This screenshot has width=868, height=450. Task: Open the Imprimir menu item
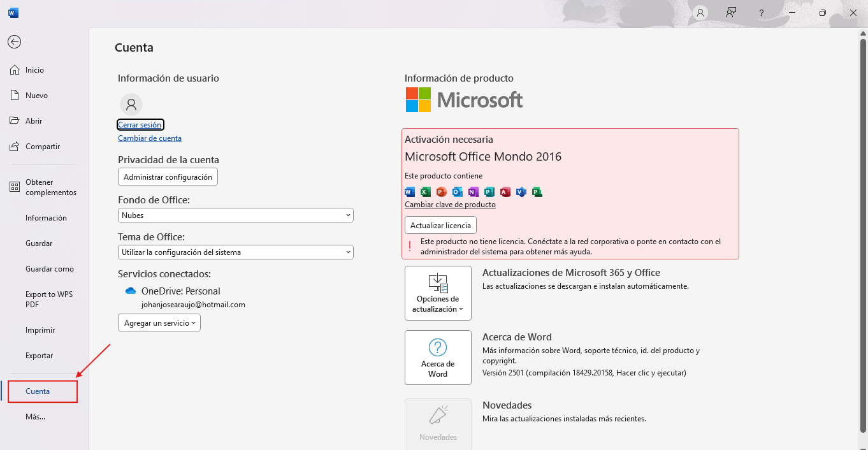point(40,330)
